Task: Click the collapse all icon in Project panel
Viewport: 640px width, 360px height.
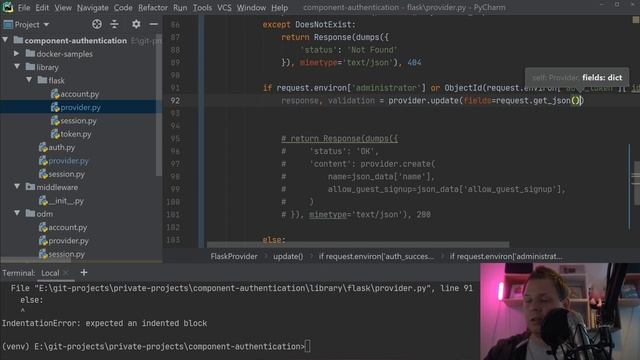Action: (114, 24)
